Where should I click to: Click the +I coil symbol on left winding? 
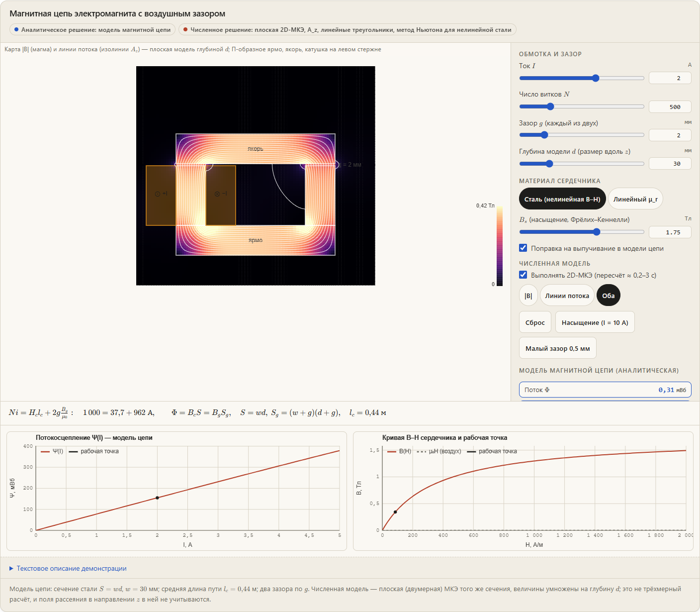click(x=161, y=194)
